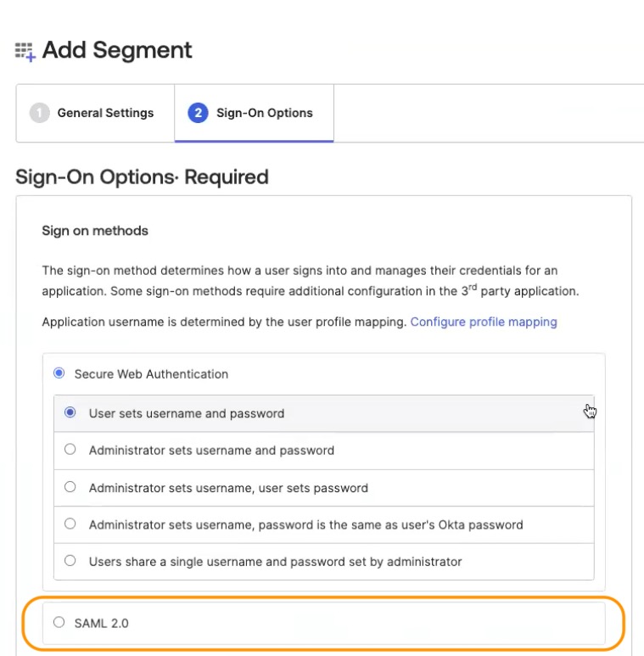Select the Secure Web Authentication radio button
This screenshot has width=644, height=656.
point(59,373)
